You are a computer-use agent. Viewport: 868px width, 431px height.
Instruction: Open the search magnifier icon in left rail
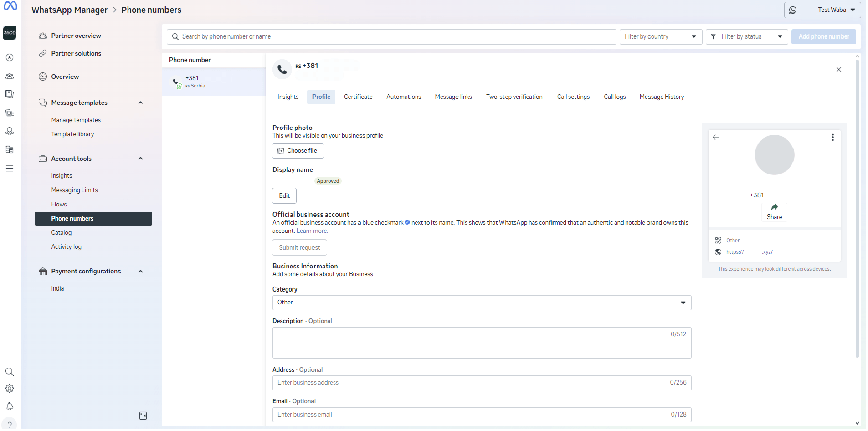pos(10,372)
